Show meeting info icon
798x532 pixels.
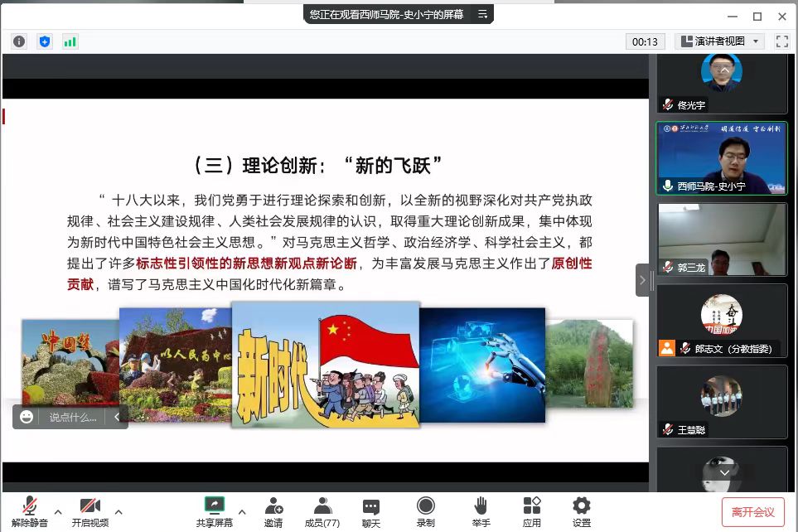pyautogui.click(x=19, y=41)
